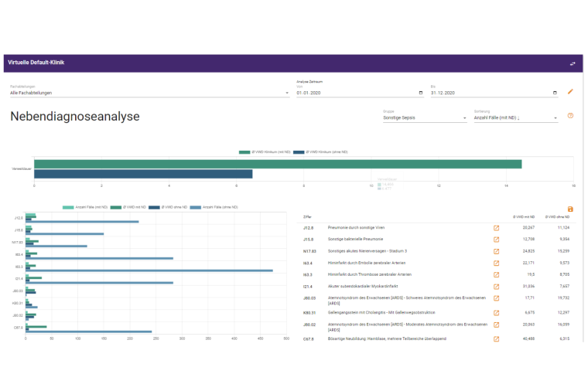The height and width of the screenshot is (391, 588).
Task: Open details link icon for J12.8 row
Action: pyautogui.click(x=496, y=228)
